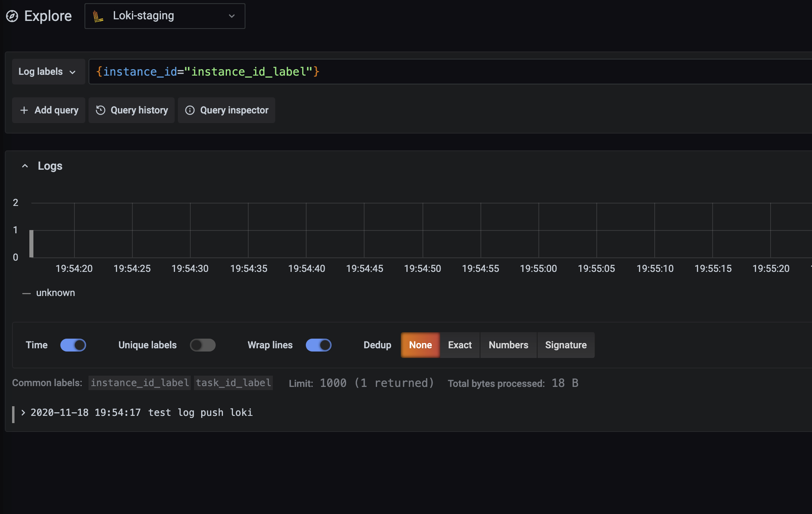Turn off the Wrap lines toggle
The image size is (812, 514).
pos(319,345)
